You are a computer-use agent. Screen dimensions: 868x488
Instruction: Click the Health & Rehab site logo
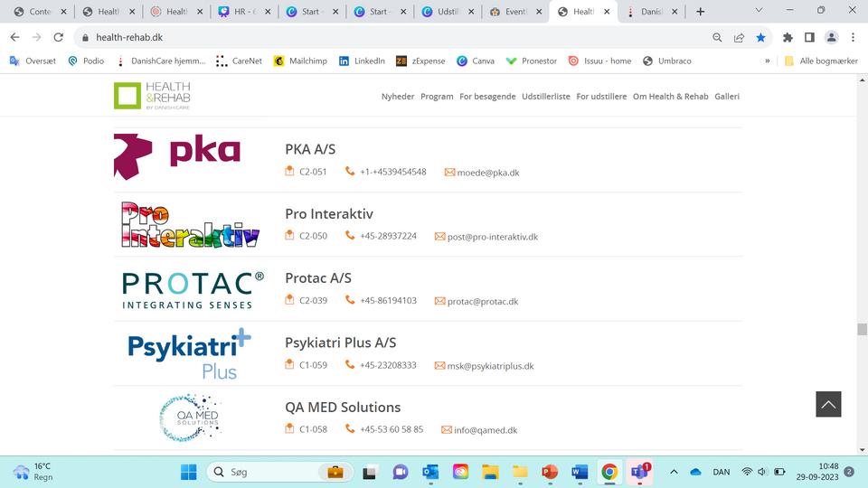[x=152, y=96]
